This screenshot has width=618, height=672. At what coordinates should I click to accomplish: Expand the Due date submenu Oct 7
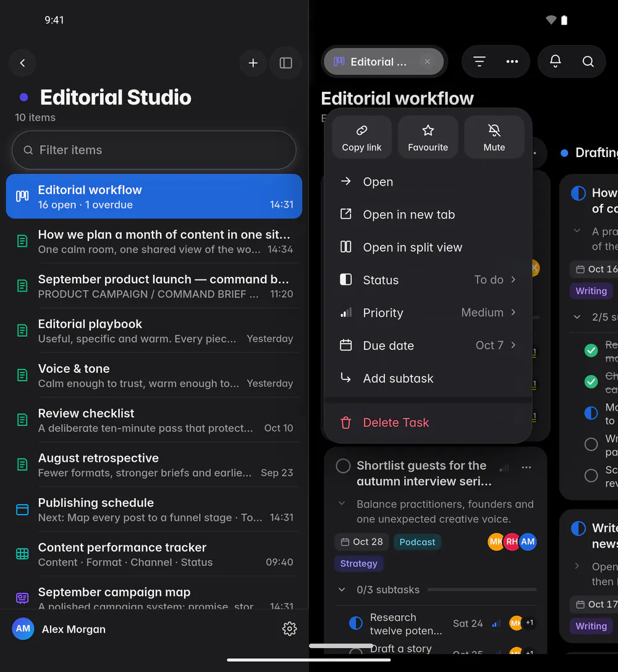tap(428, 346)
